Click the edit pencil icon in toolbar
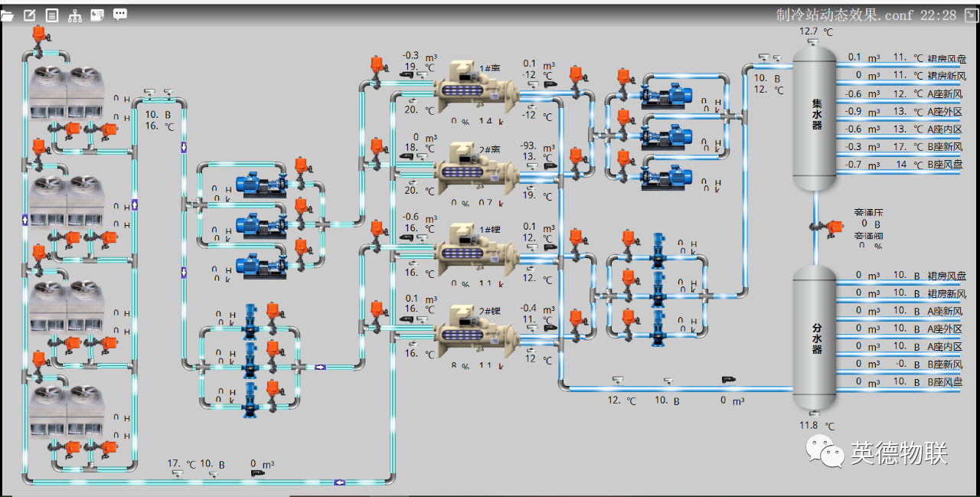This screenshot has height=497, width=980. pyautogui.click(x=30, y=15)
